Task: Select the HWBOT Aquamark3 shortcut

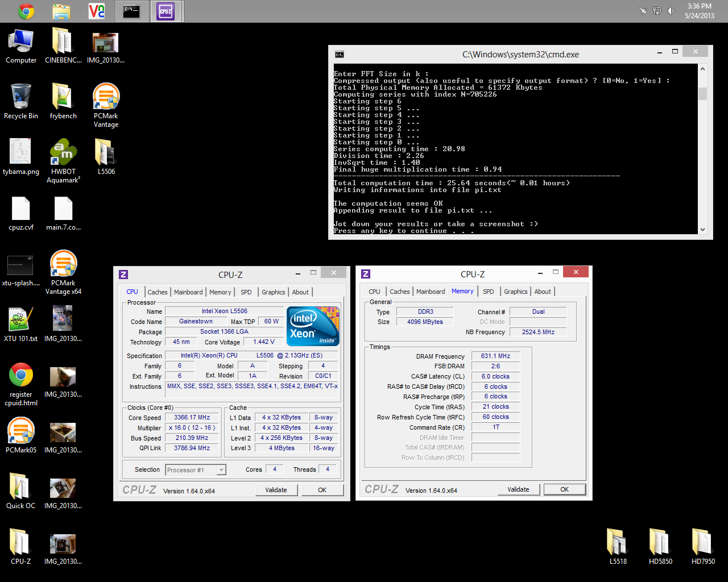Action: pos(63,161)
